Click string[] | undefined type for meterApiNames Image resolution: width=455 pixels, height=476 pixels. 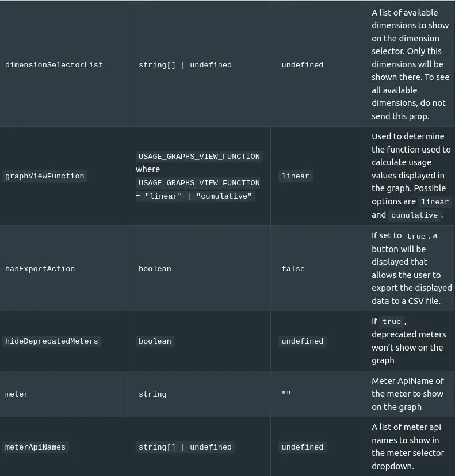[185, 447]
